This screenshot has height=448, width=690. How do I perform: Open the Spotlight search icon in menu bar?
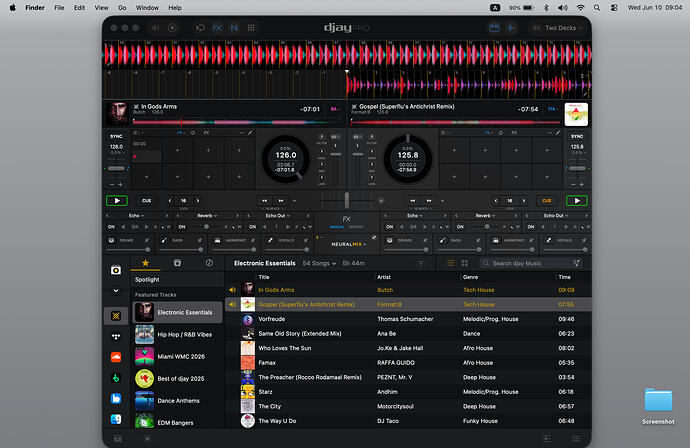(x=597, y=7)
